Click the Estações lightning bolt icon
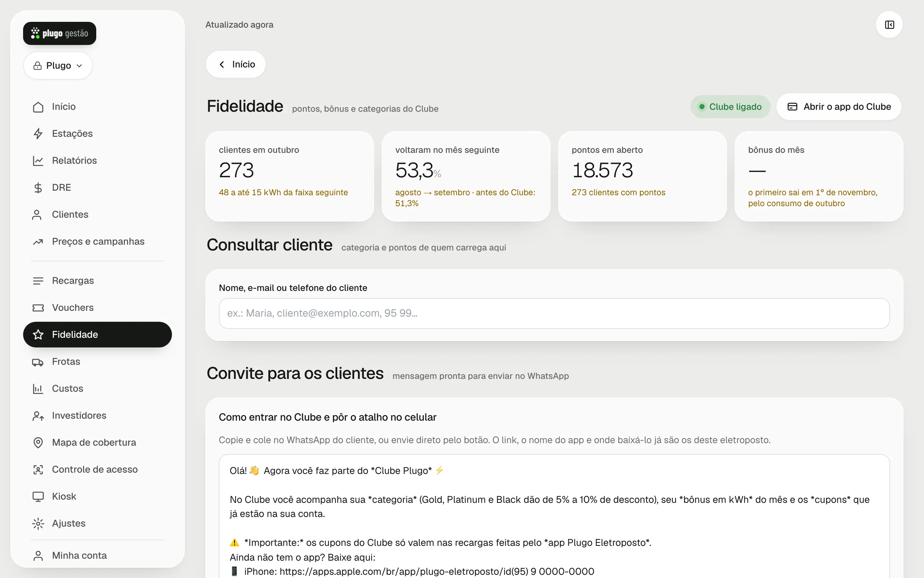This screenshot has height=578, width=924. point(38,134)
